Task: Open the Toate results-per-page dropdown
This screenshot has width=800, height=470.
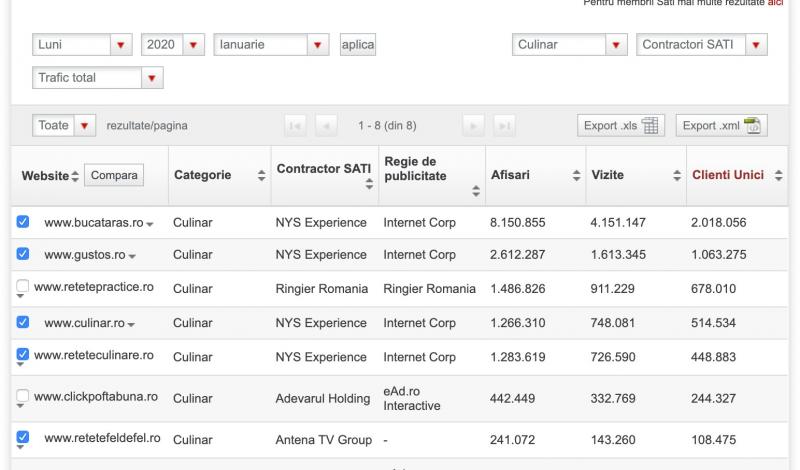Action: pyautogui.click(x=64, y=125)
